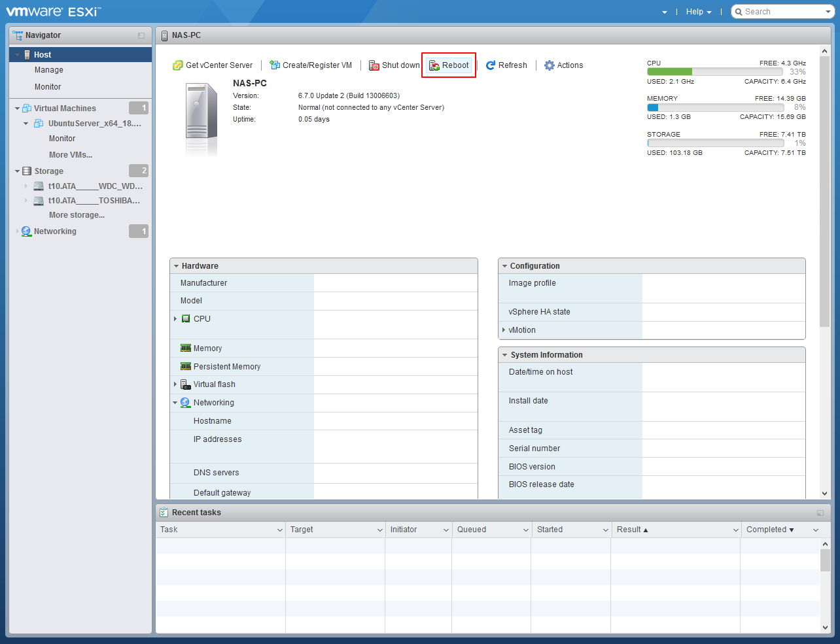Click the Refresh arrow icon
The width and height of the screenshot is (840, 644).
point(491,65)
